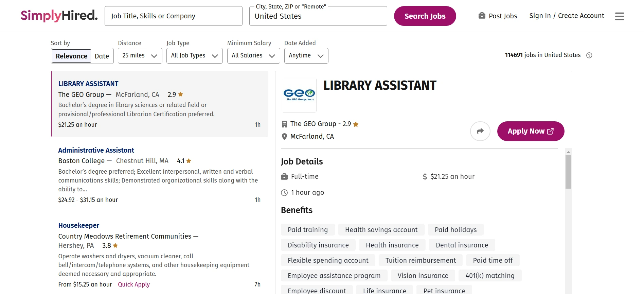Switch to the Housekeeper job listing
This screenshot has height=294, width=644.
78,225
